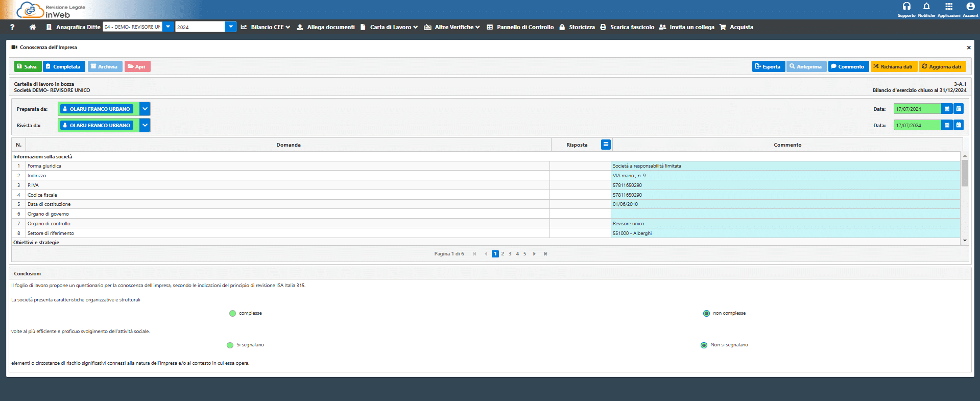Open calendar picker for Preparata da date
980x401 pixels.
click(x=947, y=109)
